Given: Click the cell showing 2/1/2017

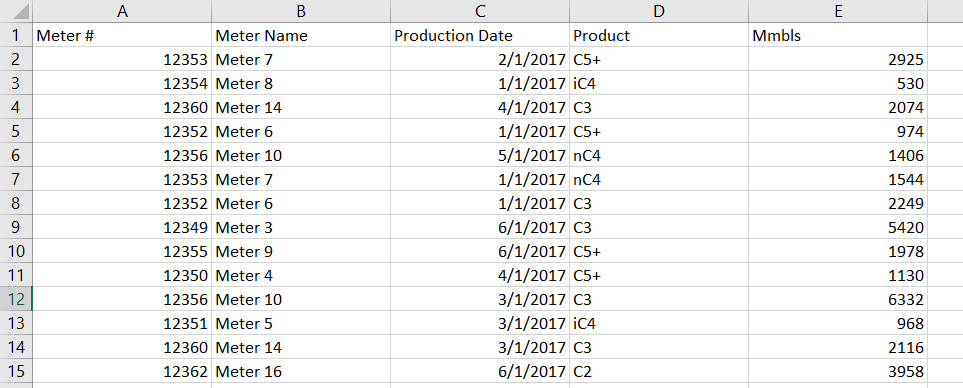Looking at the screenshot, I should pyautogui.click(x=480, y=60).
